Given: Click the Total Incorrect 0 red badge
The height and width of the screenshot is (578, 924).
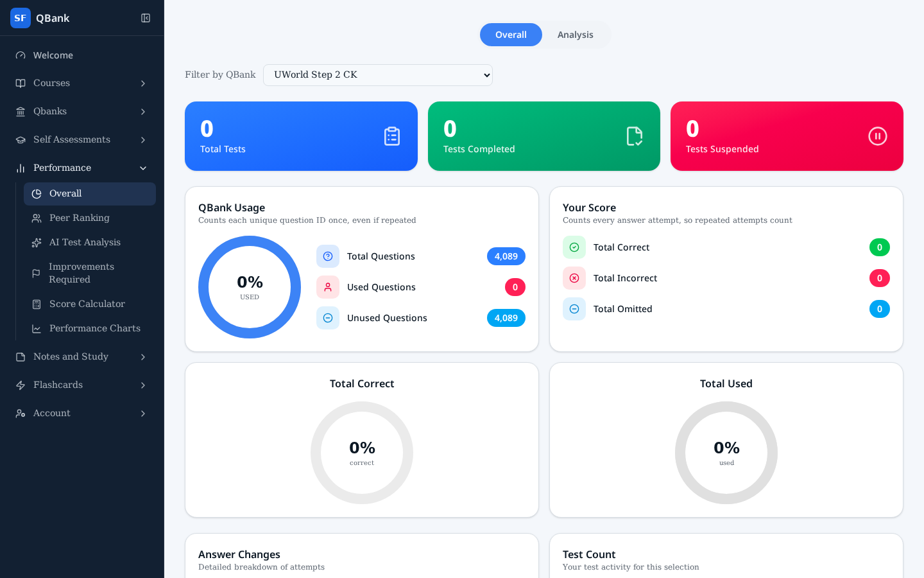Looking at the screenshot, I should 880,278.
